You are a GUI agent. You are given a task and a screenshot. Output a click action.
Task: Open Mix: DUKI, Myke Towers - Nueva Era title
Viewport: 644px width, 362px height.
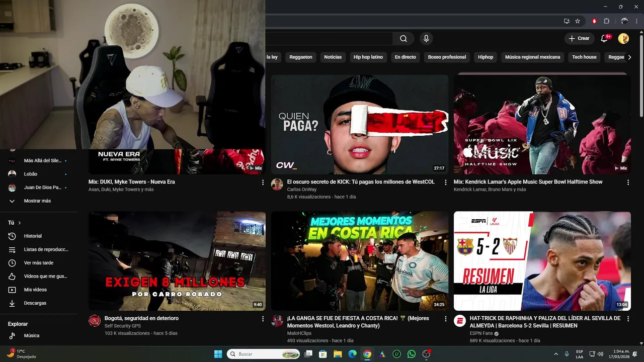132,182
